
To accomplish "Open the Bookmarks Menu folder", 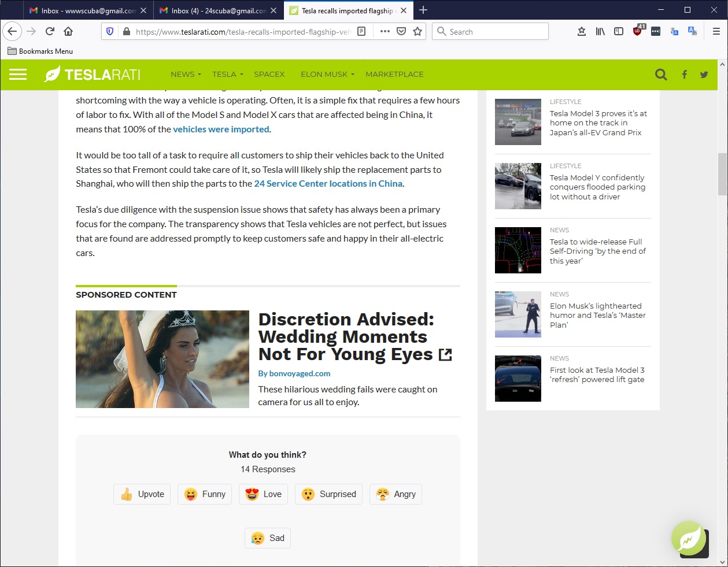I will click(x=40, y=51).
